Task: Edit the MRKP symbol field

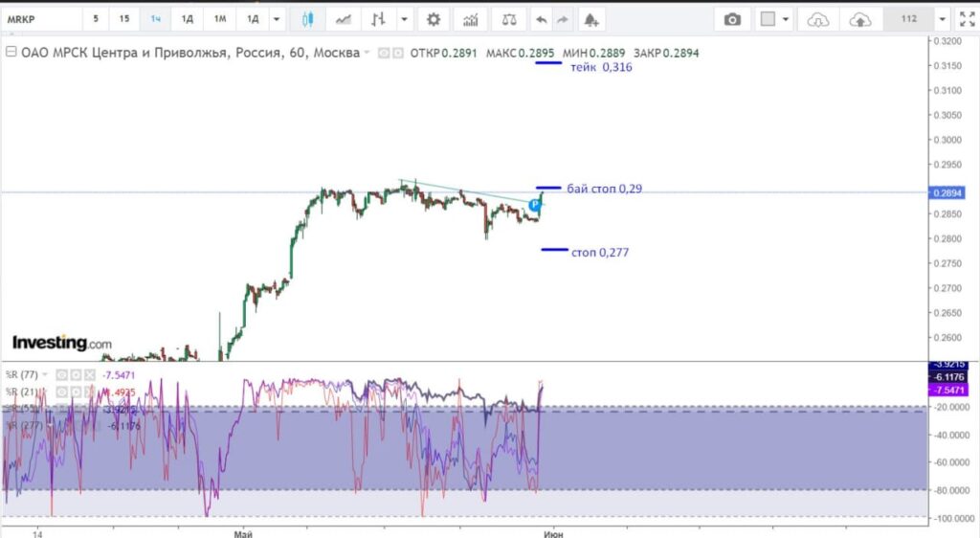Action: [41, 19]
